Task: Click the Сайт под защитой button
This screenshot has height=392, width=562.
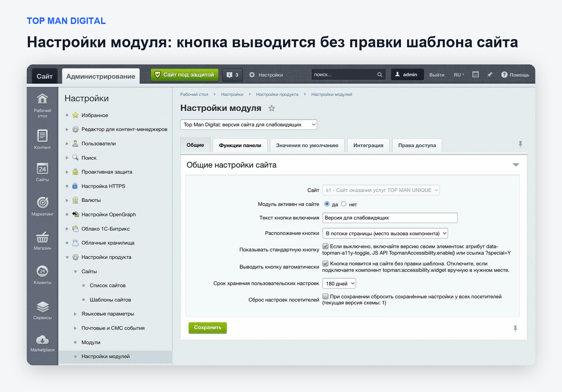Action: (x=184, y=75)
